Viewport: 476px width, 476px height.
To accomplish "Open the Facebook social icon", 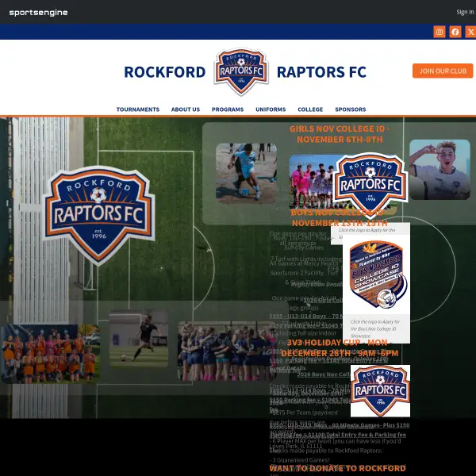I will point(455,32).
